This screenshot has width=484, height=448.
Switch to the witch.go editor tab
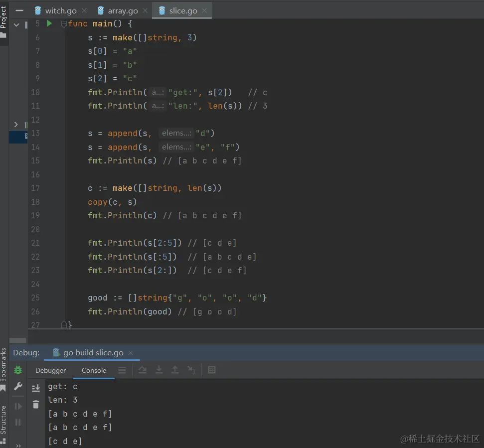61,11
